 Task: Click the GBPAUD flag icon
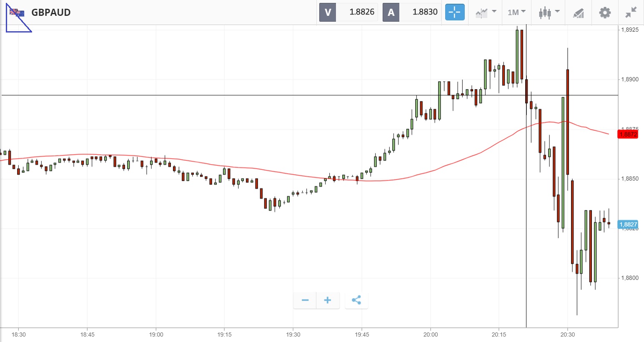pyautogui.click(x=17, y=12)
